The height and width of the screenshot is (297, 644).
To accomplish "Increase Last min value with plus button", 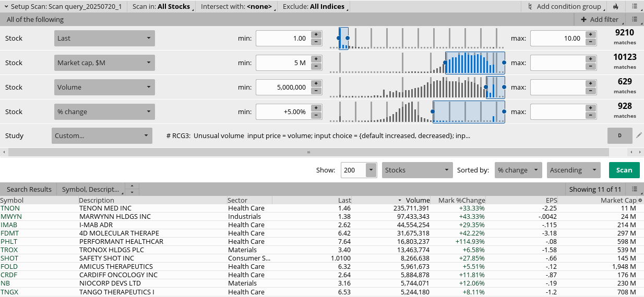I will (x=316, y=35).
